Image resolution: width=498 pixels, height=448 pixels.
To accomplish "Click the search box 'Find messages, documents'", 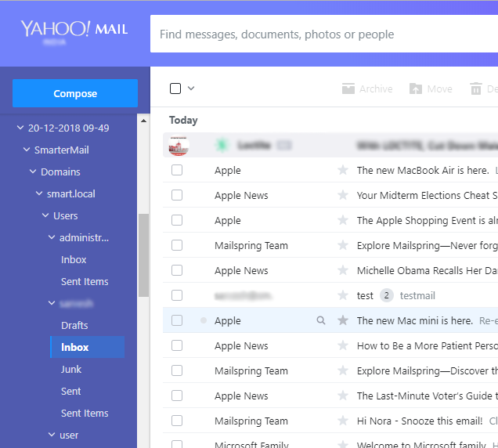I will [324, 34].
